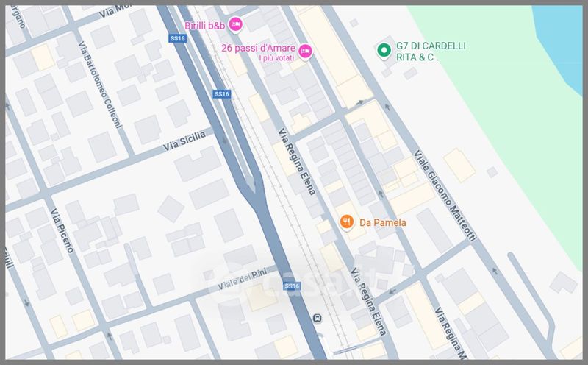Click the Viale Giacomo Matteotti street label
Screen dimensions: 588x365
445,195
